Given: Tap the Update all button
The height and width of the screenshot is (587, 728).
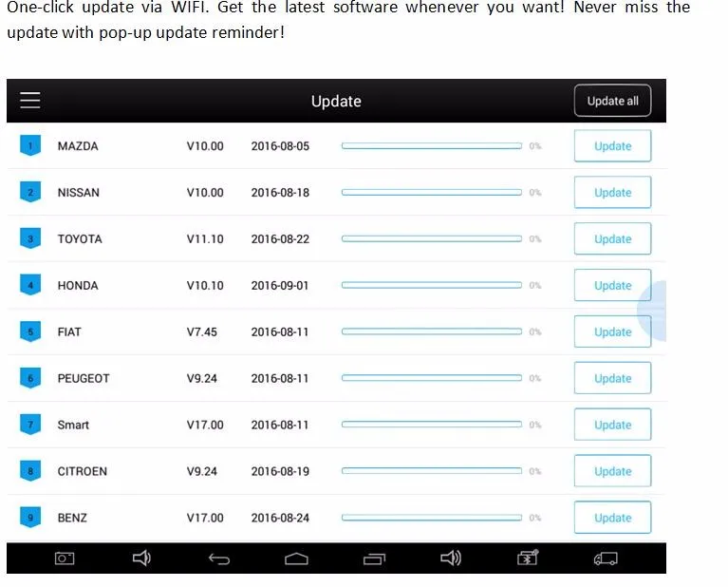Looking at the screenshot, I should click(x=612, y=101).
